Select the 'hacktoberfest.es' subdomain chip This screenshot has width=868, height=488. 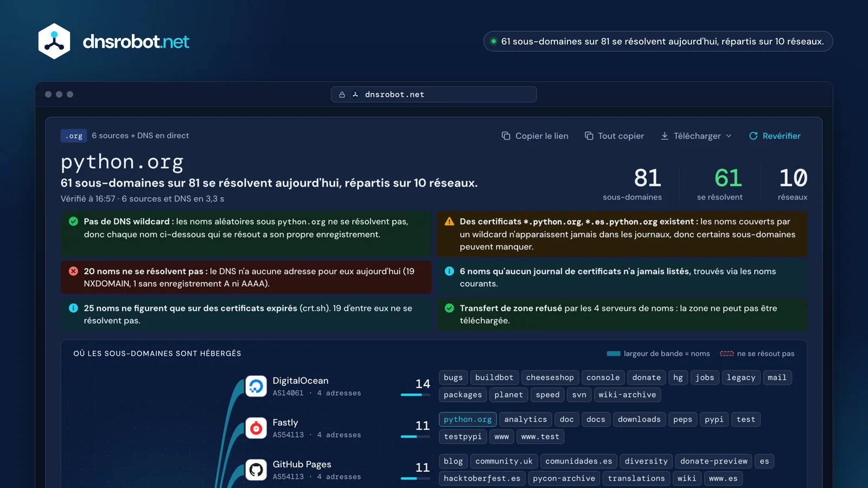tap(482, 478)
